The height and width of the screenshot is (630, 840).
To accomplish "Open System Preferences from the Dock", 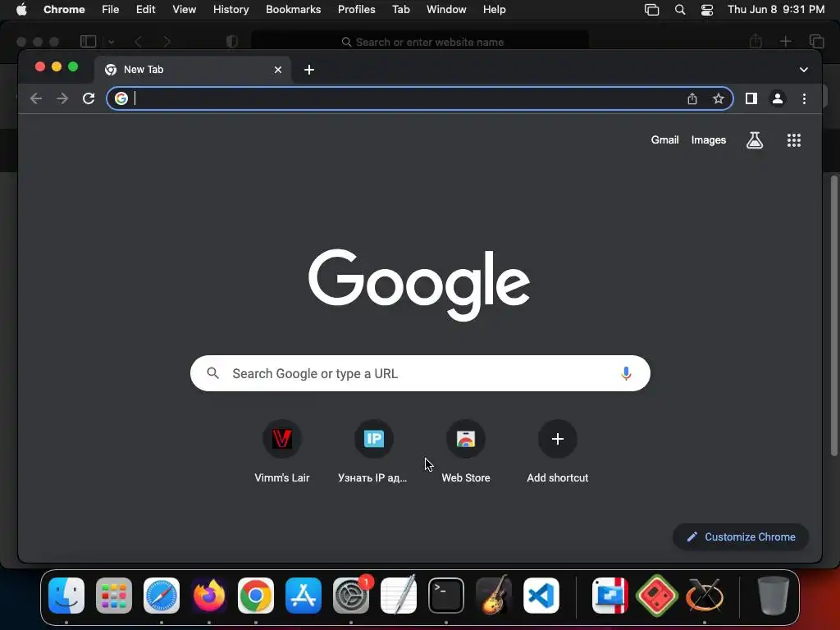I will [x=351, y=596].
